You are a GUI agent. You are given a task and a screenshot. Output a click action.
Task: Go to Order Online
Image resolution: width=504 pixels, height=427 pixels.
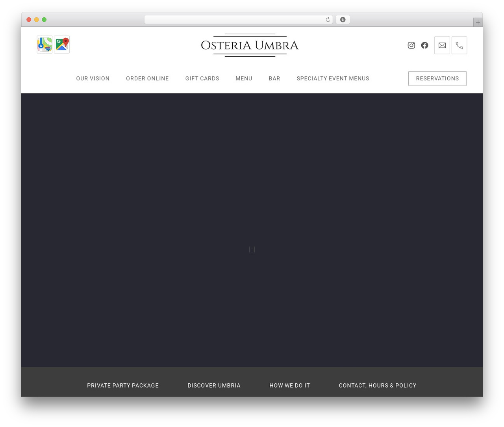click(x=147, y=78)
